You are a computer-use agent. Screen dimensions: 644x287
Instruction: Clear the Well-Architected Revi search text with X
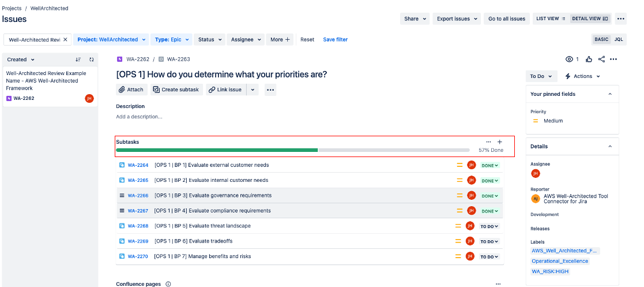click(65, 39)
